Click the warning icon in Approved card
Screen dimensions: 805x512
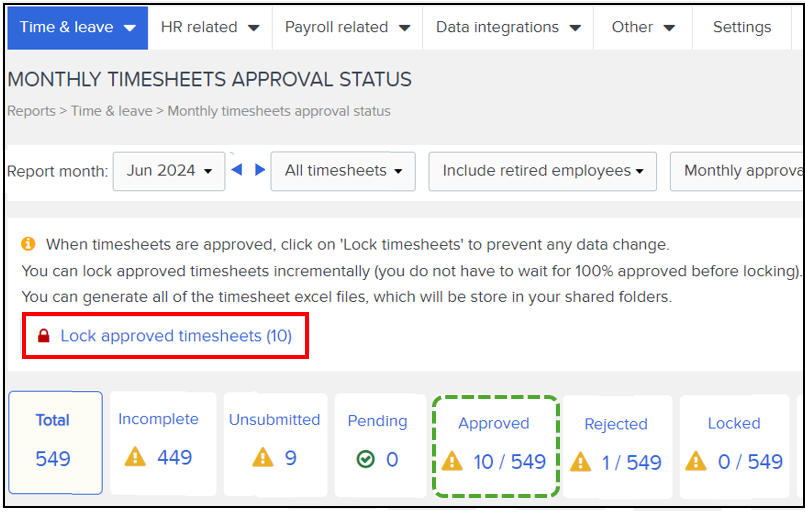[452, 461]
